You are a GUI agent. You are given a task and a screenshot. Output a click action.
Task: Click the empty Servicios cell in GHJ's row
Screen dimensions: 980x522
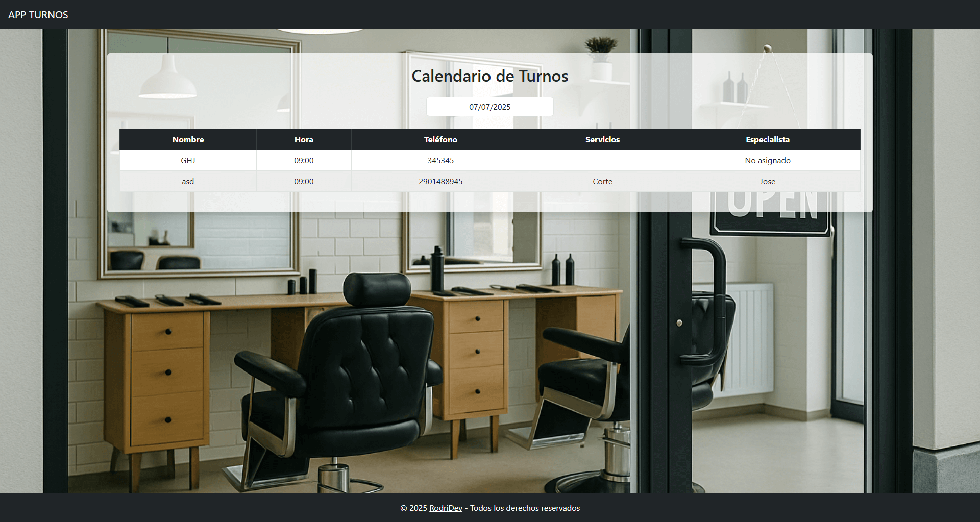coord(602,160)
